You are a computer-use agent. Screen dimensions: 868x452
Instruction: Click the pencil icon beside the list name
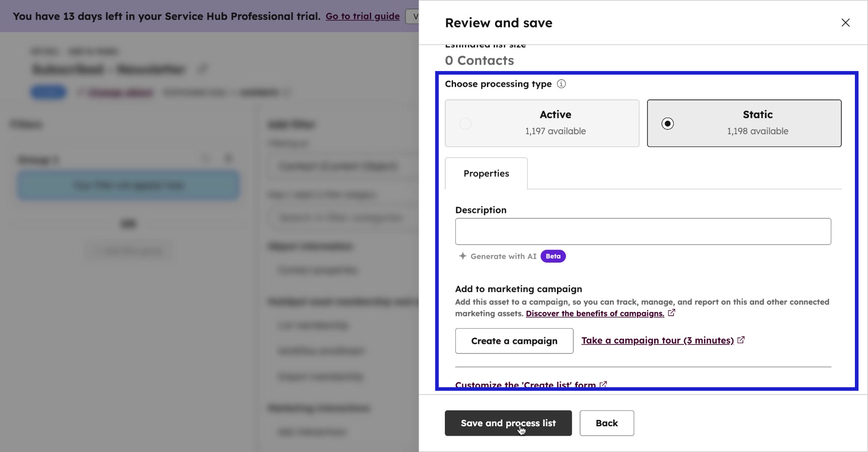202,69
